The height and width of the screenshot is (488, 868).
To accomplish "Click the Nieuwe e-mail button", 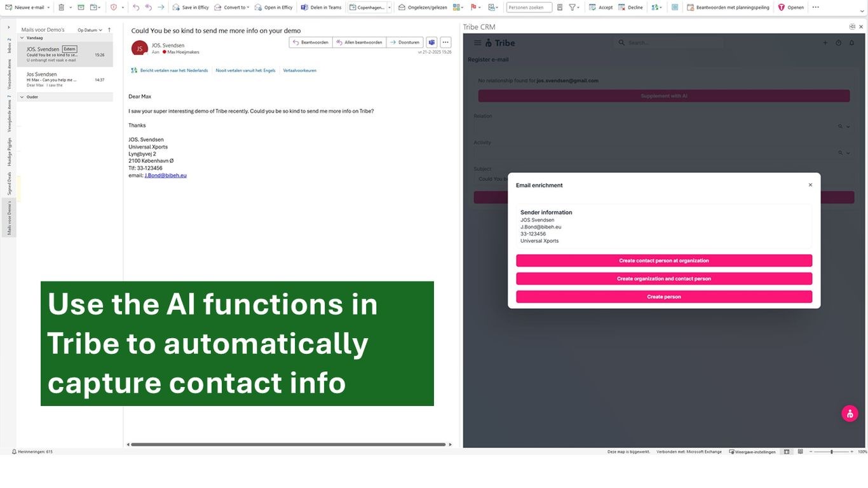I will [x=25, y=8].
